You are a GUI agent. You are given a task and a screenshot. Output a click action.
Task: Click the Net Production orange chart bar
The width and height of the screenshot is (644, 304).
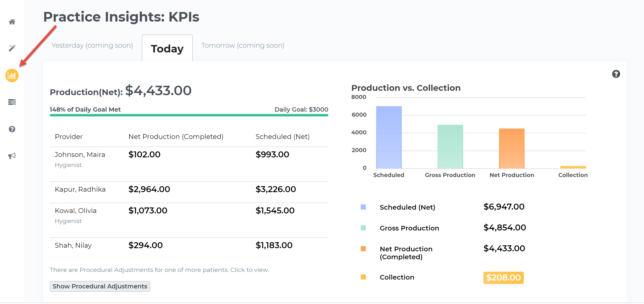click(512, 149)
